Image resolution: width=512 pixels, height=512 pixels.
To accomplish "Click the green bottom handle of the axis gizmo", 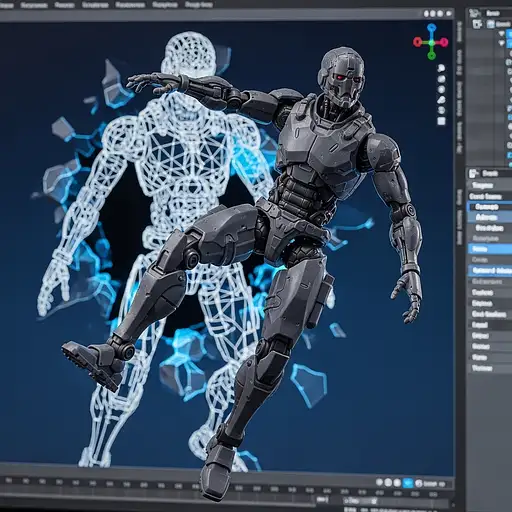I will 432,55.
